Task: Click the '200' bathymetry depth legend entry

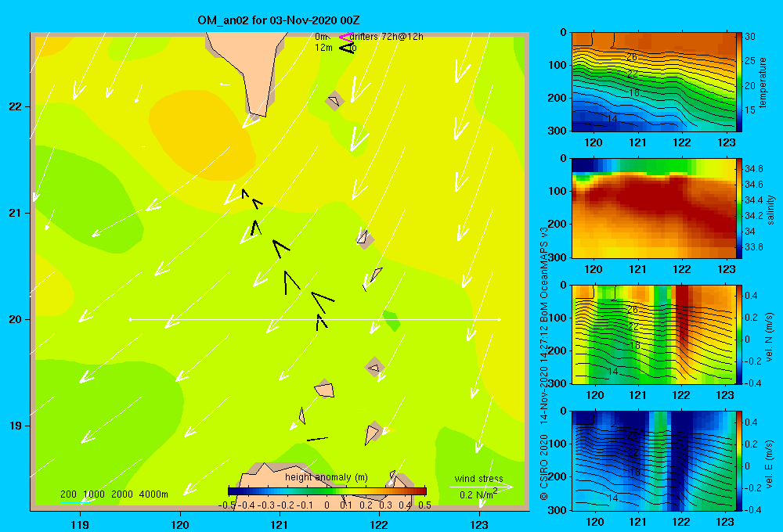Action: [x=68, y=494]
